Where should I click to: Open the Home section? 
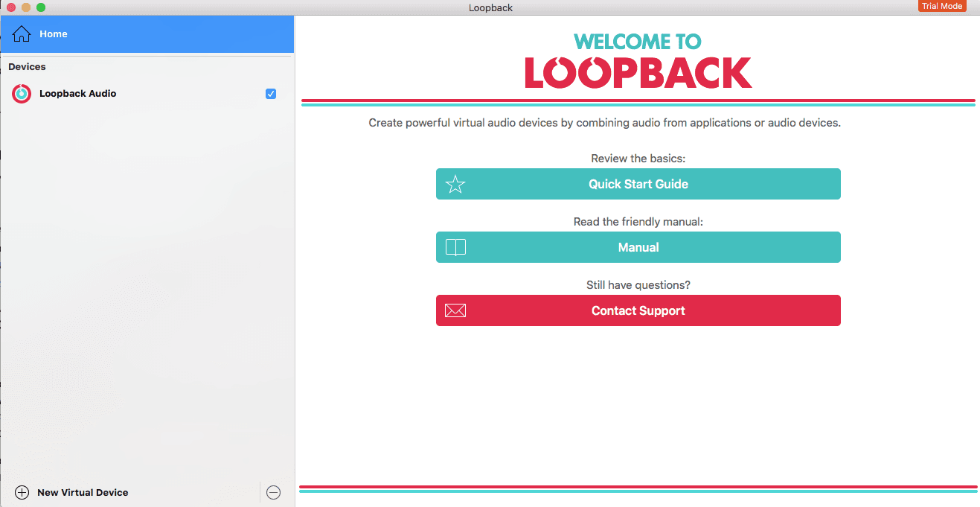(53, 34)
